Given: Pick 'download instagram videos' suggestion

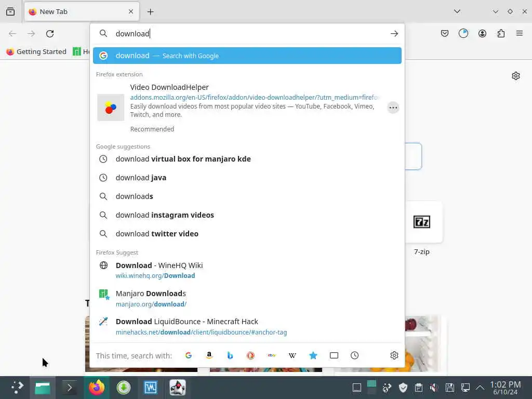Looking at the screenshot, I should [x=247, y=215].
